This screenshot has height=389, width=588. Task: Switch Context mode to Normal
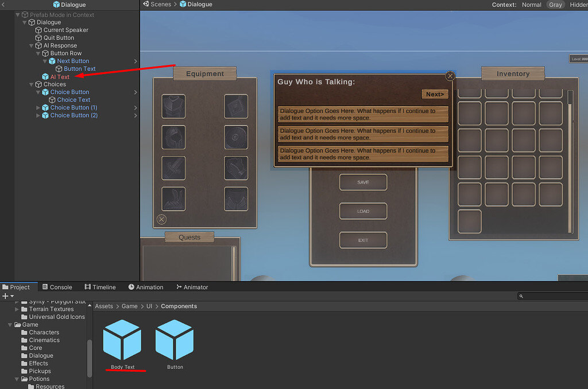coord(532,5)
